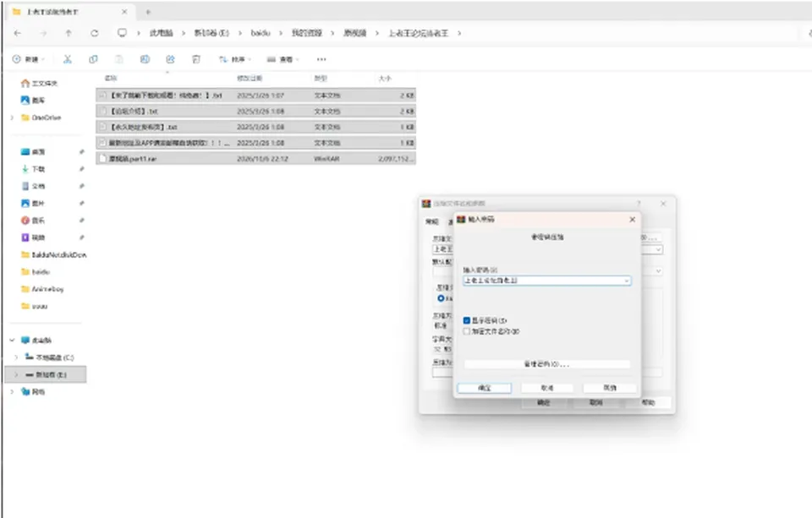The height and width of the screenshot is (518, 812).
Task: Click 帮助 (Help) in the password dialog
Action: point(610,388)
